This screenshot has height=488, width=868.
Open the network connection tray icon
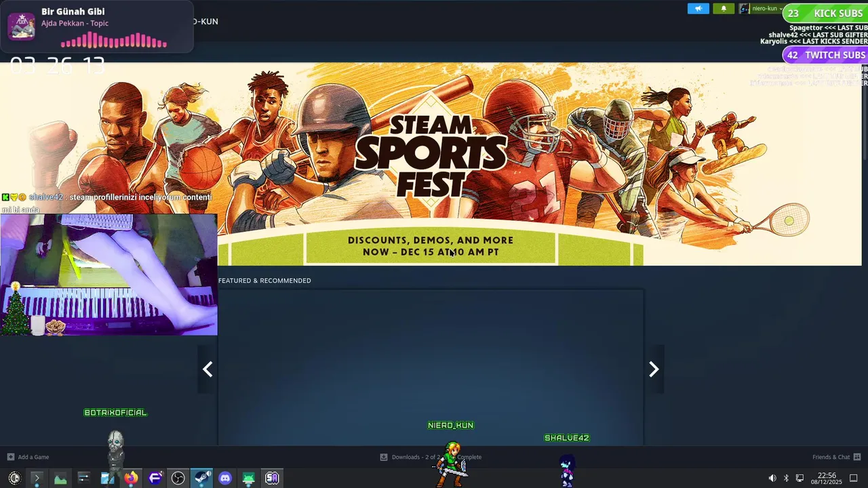(x=800, y=478)
